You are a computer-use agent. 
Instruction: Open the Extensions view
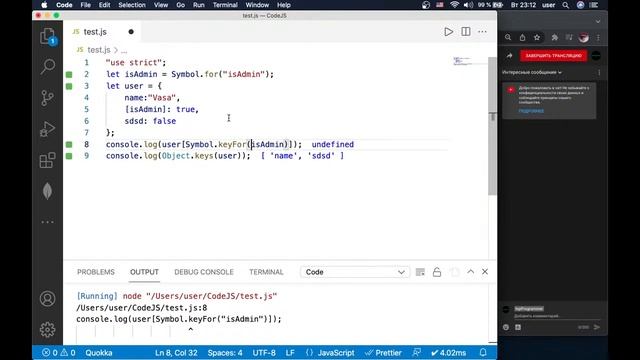(47, 160)
